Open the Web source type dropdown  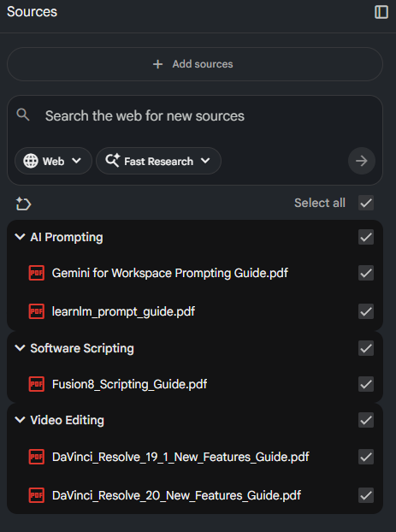[53, 161]
